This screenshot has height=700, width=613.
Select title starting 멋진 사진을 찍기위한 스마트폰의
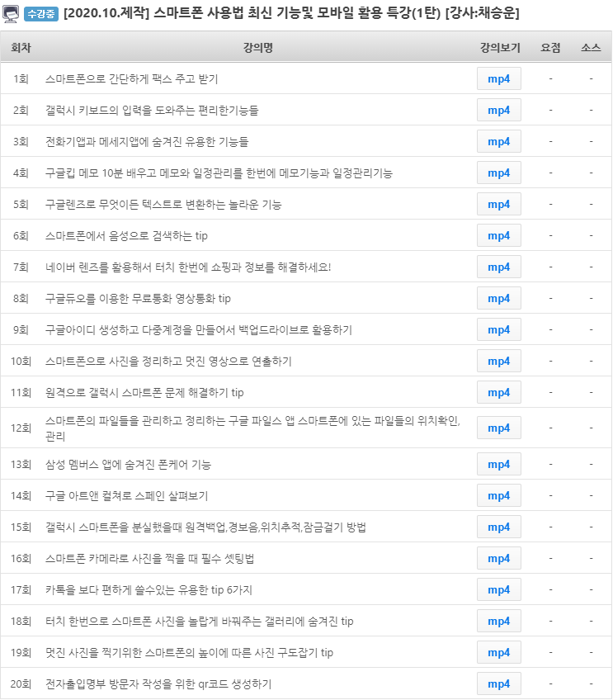click(189, 653)
